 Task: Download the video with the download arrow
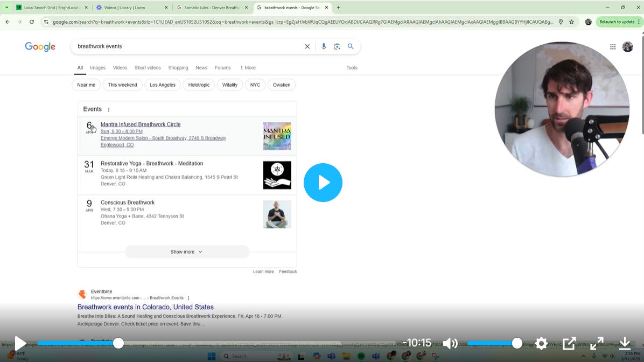pos(625,343)
